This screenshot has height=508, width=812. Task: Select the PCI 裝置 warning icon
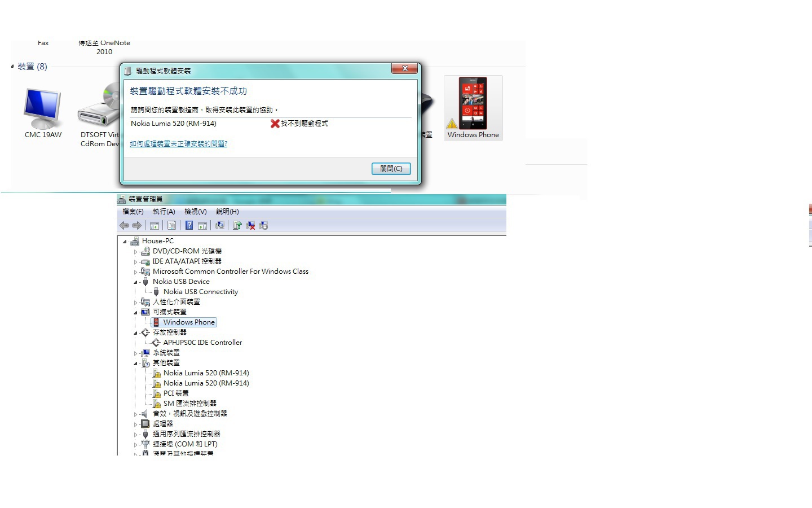coord(157,393)
